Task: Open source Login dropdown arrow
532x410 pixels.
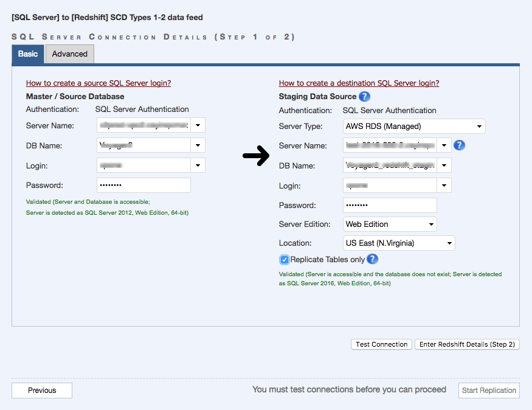Action: (x=198, y=165)
